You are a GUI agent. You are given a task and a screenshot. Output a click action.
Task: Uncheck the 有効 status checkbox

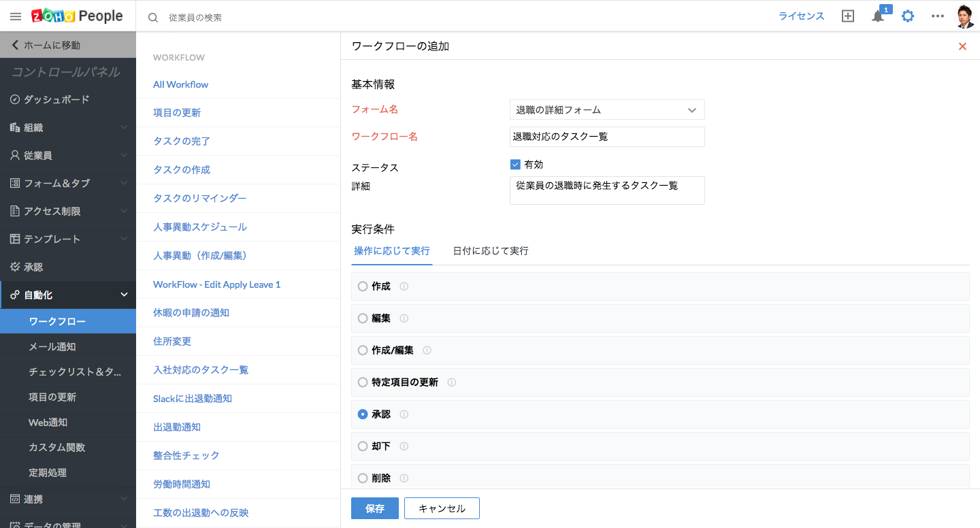[x=515, y=165]
